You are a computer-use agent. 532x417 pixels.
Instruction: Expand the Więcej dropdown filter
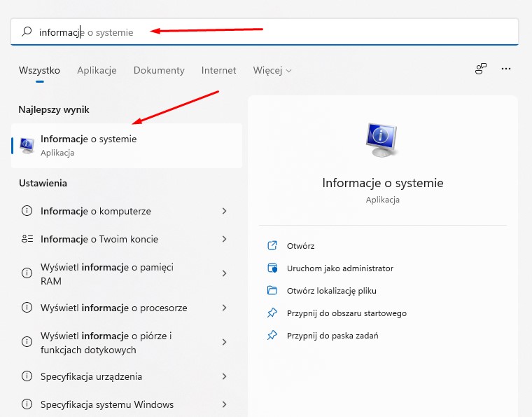(x=272, y=71)
